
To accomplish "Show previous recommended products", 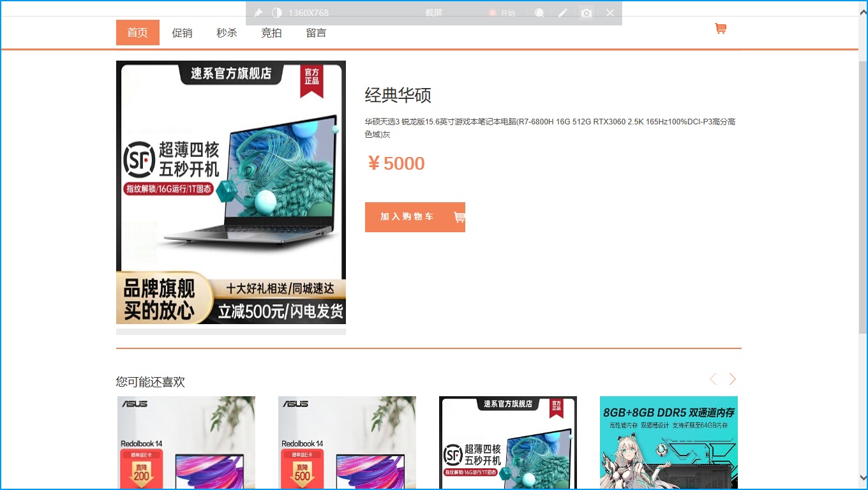I will point(713,379).
